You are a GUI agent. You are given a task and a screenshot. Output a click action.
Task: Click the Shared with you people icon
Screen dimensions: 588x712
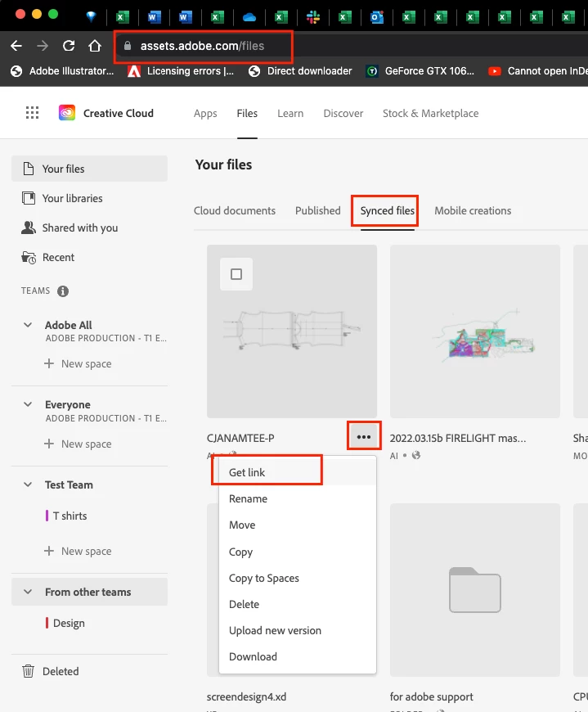29,228
